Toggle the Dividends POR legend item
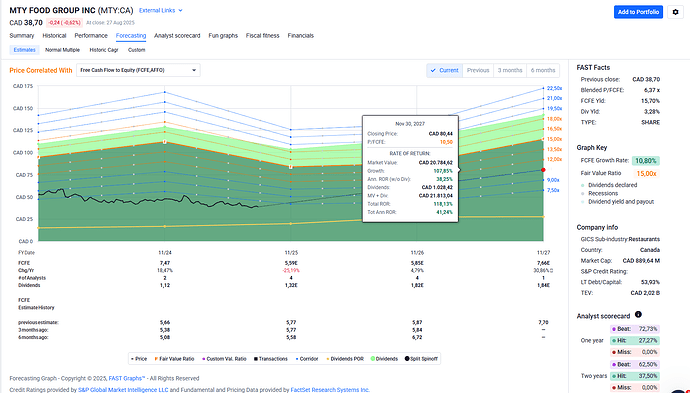 [x=345, y=359]
